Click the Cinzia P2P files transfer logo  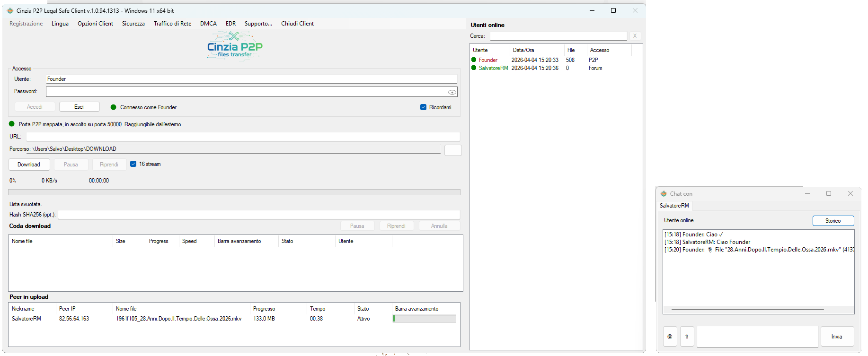tap(235, 46)
